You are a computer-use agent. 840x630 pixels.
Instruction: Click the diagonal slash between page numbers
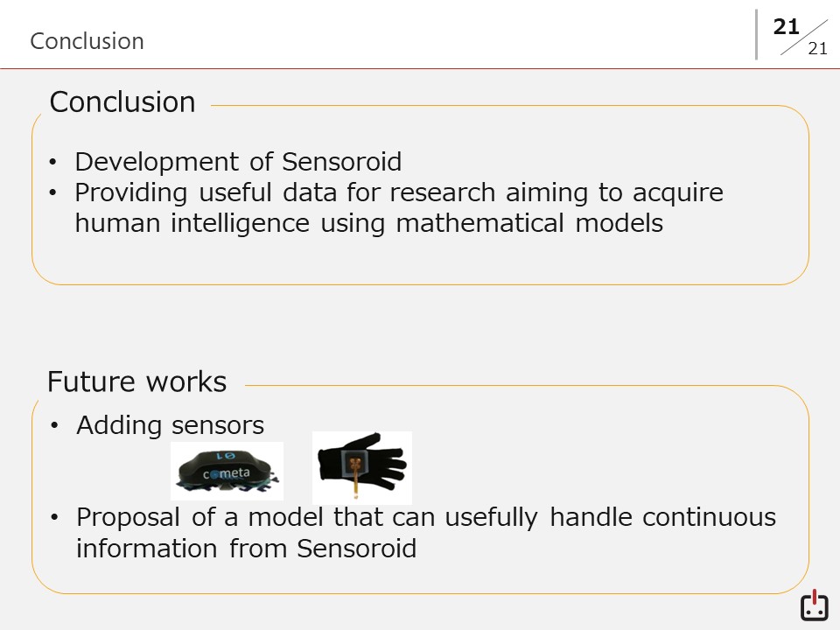coord(804,38)
